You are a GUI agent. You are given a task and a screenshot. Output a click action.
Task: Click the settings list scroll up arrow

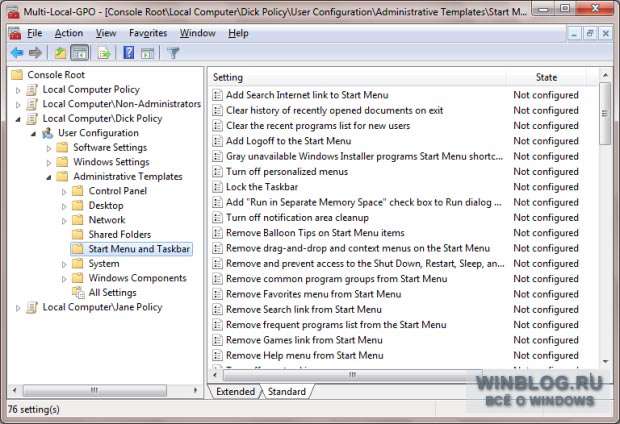(x=605, y=75)
